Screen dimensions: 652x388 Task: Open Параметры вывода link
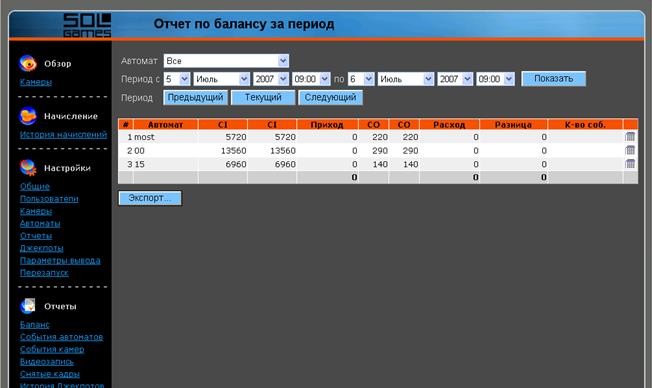60,261
